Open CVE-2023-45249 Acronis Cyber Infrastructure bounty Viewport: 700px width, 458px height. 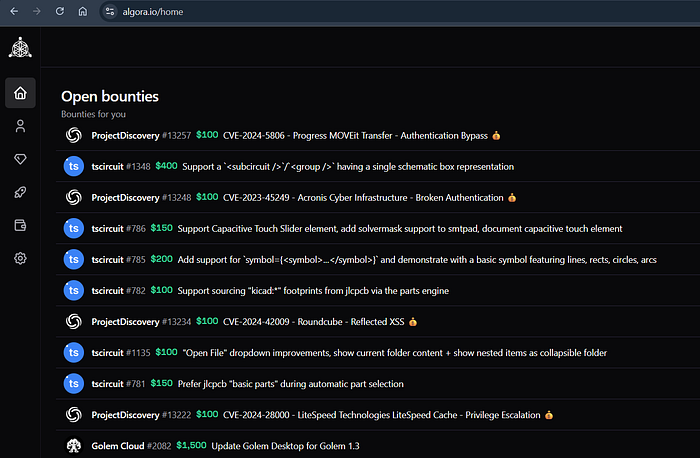(x=363, y=197)
